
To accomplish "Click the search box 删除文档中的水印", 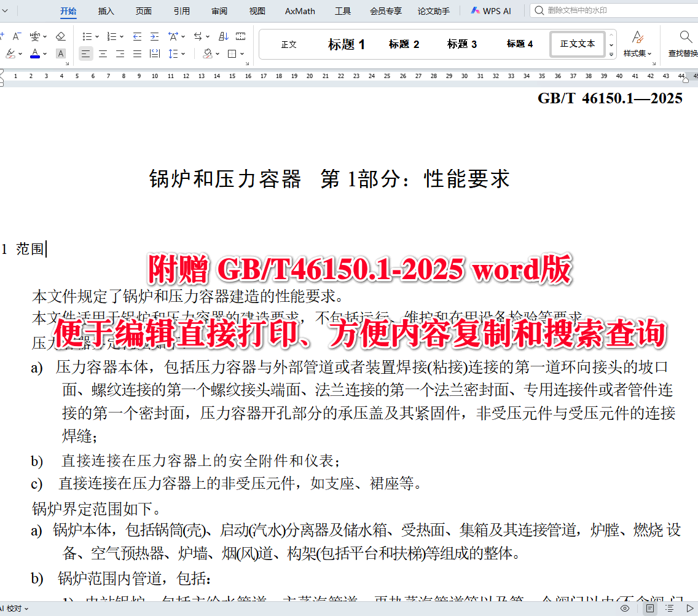I will click(x=614, y=10).
